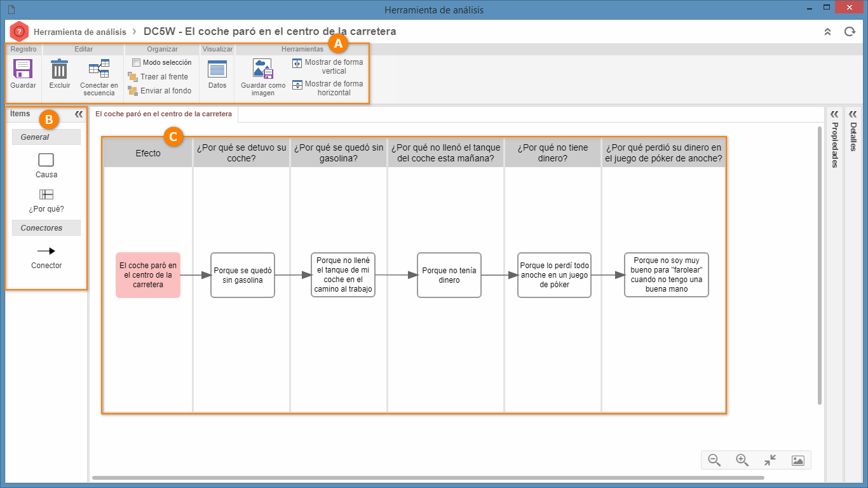
Task: Click the ¿Por qué perdió su dinero header
Action: 663,152
